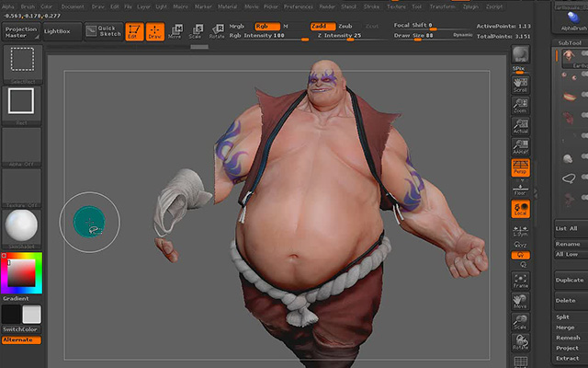Open the SkinShade4 material picker
The height and width of the screenshot is (368, 588).
coord(22,229)
